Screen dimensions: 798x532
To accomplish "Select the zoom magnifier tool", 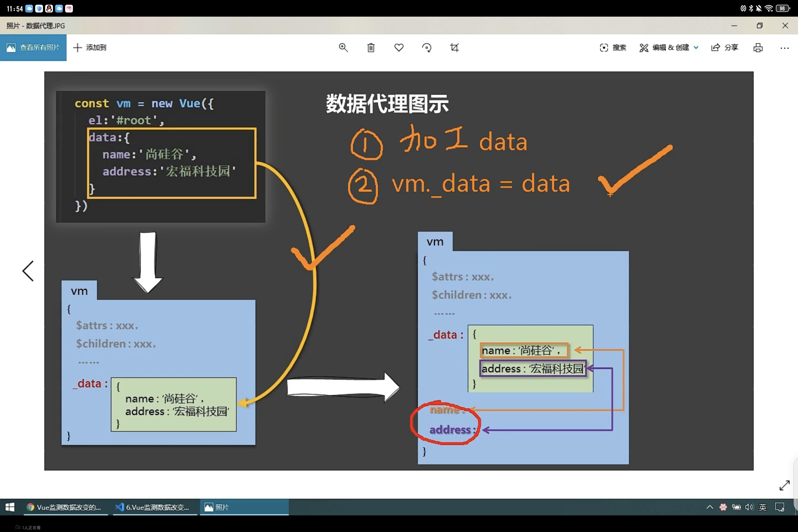I will (x=344, y=47).
